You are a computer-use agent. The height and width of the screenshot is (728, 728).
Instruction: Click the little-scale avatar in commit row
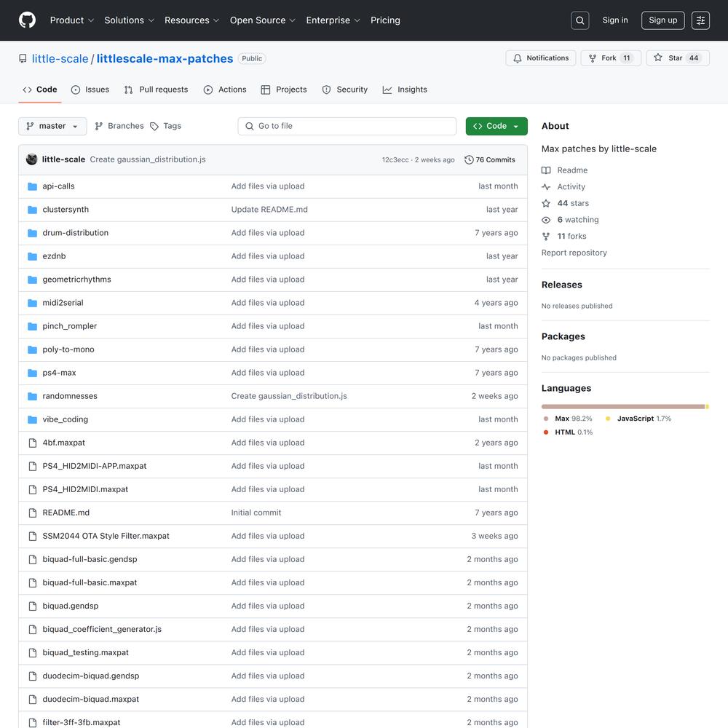click(31, 159)
